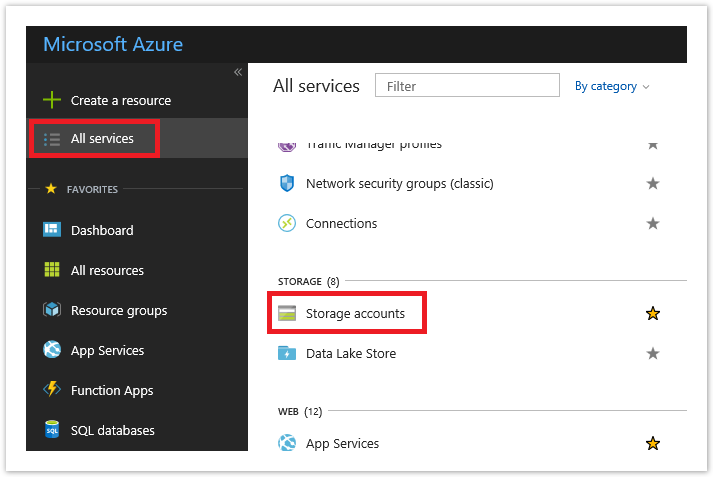
Task: Open Resource groups from sidebar
Action: point(119,311)
